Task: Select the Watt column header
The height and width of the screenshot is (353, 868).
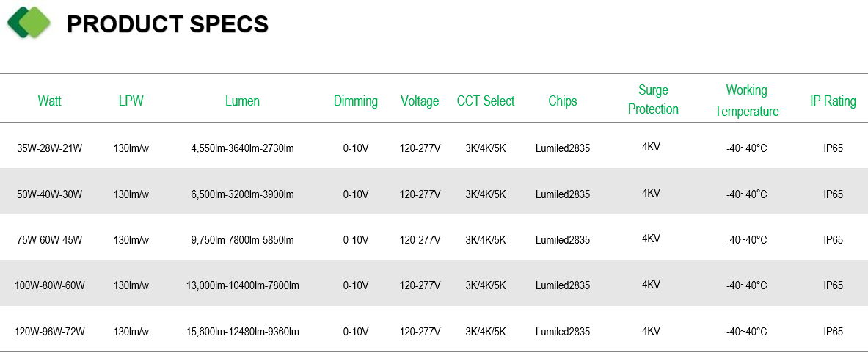Action: [49, 101]
